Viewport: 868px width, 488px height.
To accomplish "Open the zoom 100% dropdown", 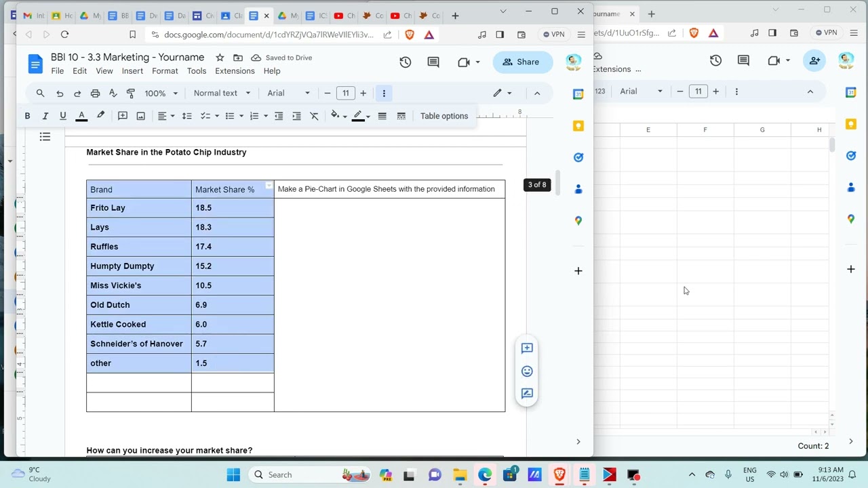I will point(161,93).
